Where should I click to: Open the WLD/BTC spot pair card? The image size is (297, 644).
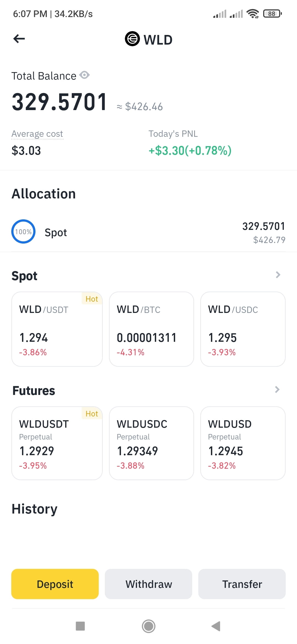pos(152,329)
